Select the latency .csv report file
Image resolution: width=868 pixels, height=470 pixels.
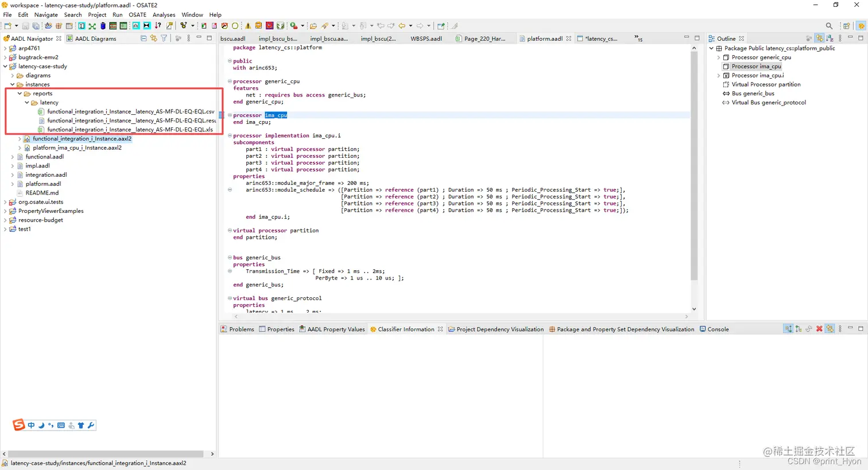coord(131,111)
